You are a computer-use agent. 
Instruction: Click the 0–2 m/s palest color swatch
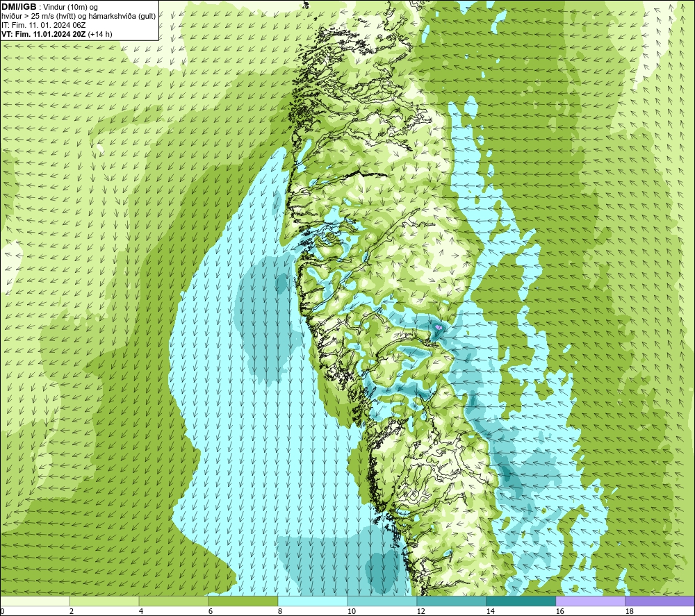pyautogui.click(x=35, y=601)
